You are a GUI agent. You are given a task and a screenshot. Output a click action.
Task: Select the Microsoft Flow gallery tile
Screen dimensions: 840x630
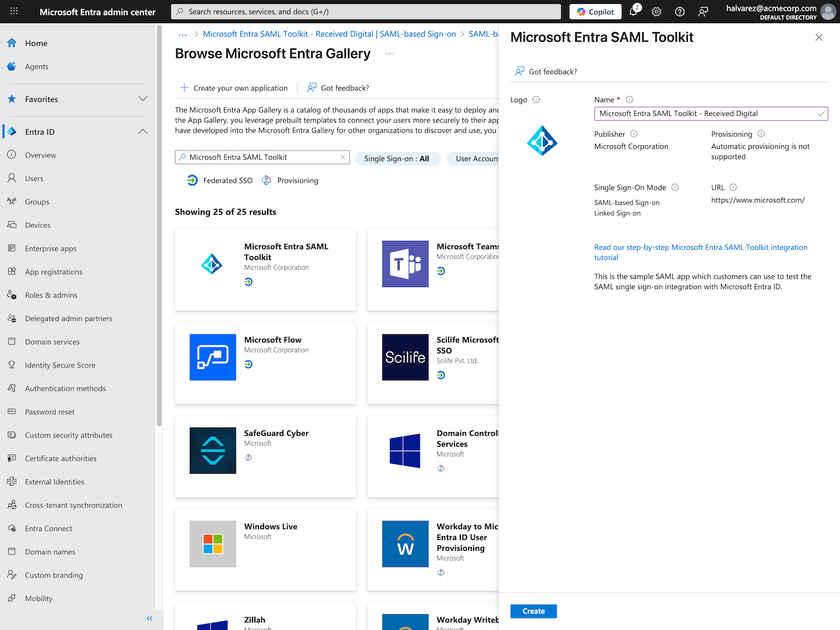[x=265, y=363]
